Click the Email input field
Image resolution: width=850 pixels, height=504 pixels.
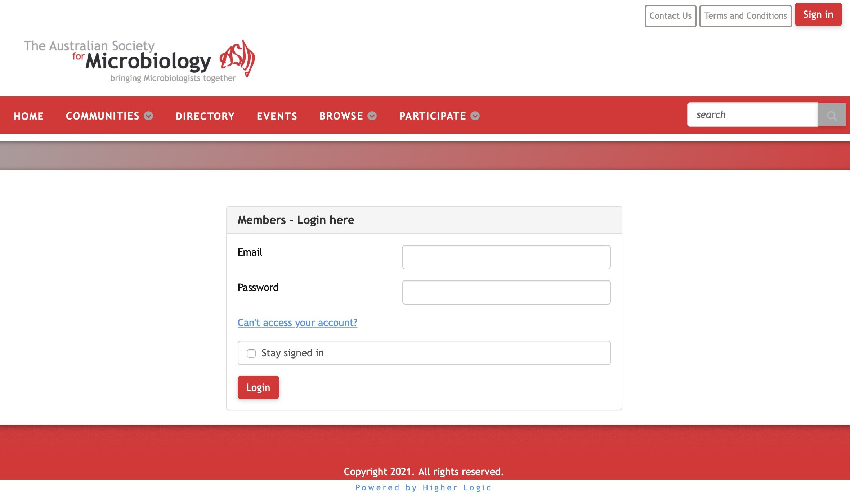(x=506, y=257)
